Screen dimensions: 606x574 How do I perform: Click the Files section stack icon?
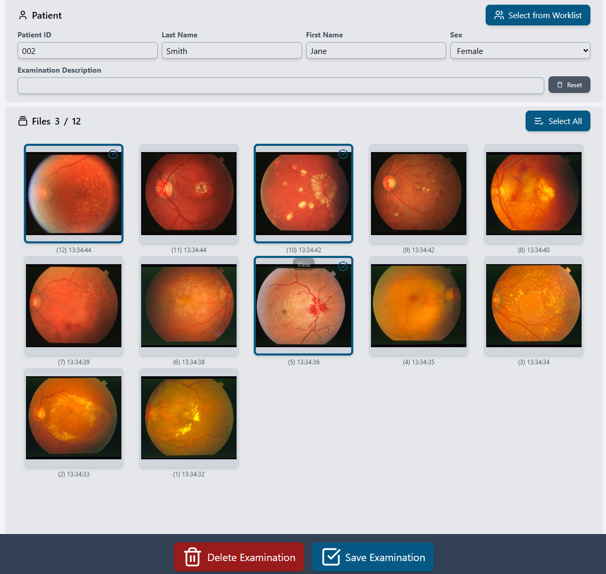[23, 121]
